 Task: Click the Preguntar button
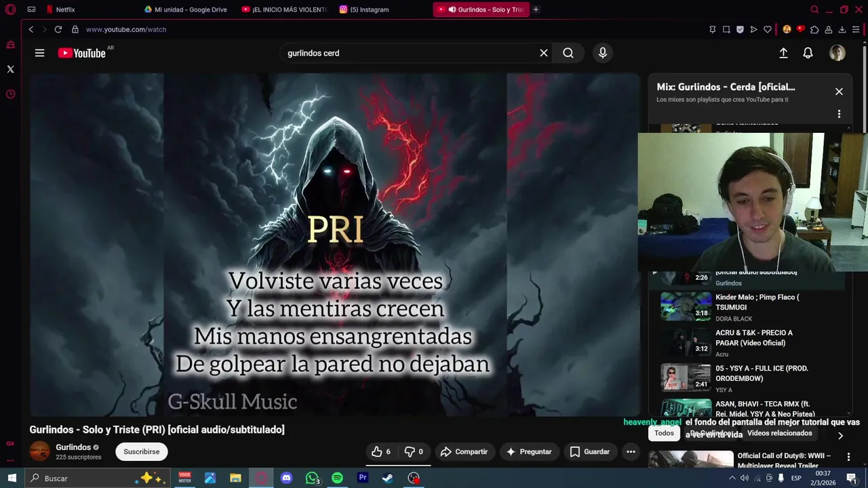coord(529,451)
